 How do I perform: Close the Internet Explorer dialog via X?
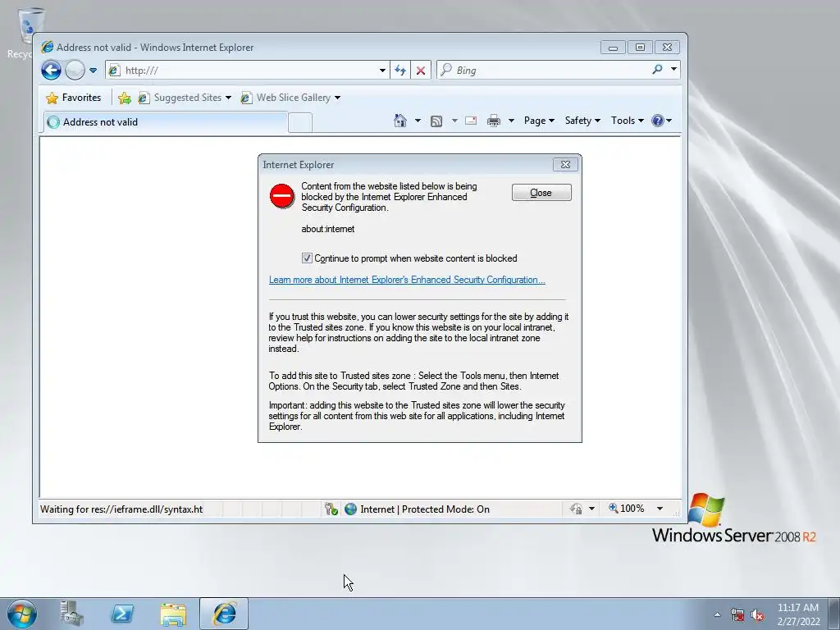(565, 164)
